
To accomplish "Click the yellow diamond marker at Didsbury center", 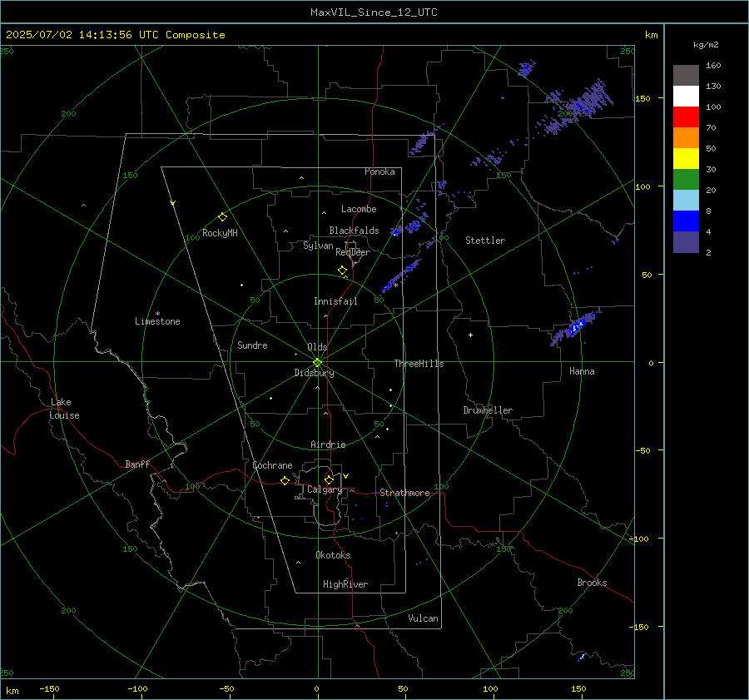I will (x=317, y=363).
